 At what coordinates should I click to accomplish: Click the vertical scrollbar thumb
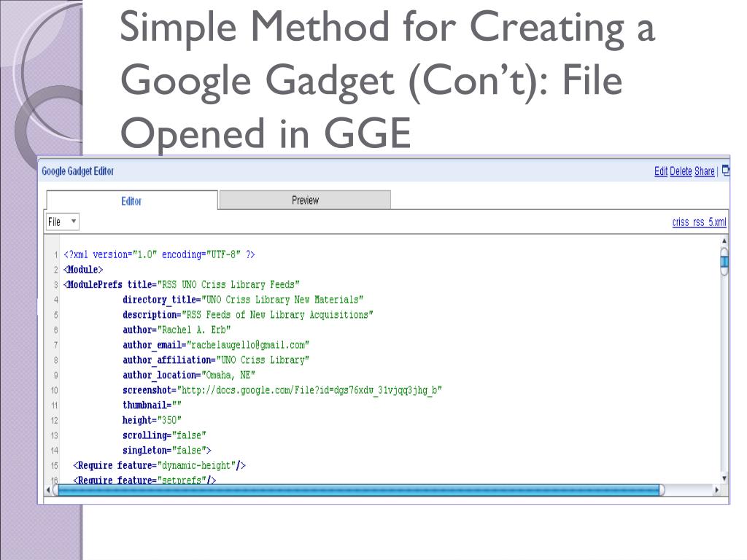click(x=724, y=262)
